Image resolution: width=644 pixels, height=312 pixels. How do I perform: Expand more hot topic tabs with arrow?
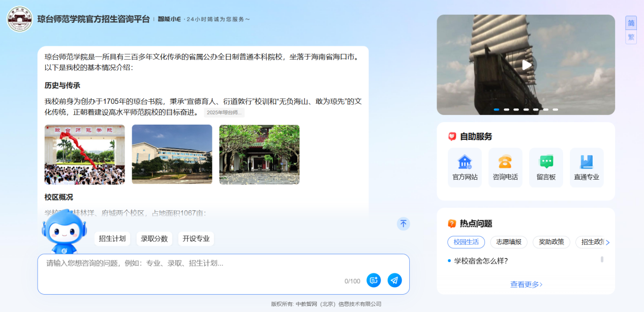pyautogui.click(x=607, y=243)
